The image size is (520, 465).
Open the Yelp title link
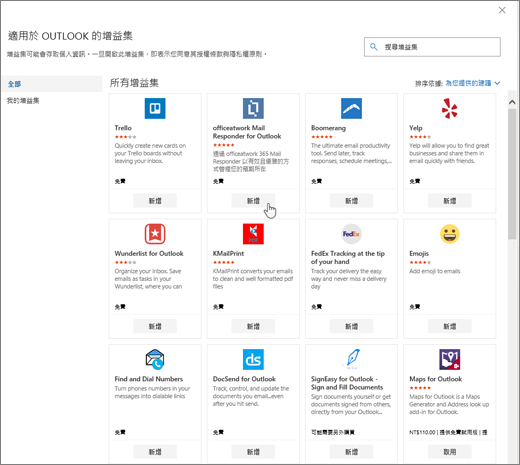click(416, 128)
